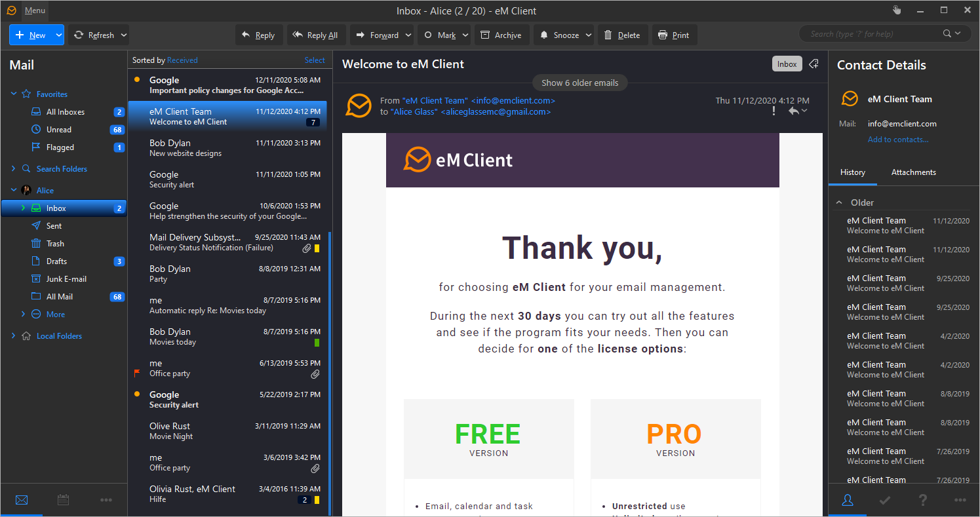Switch to the Attachments tab
Viewport: 980px width, 517px height.
click(913, 172)
